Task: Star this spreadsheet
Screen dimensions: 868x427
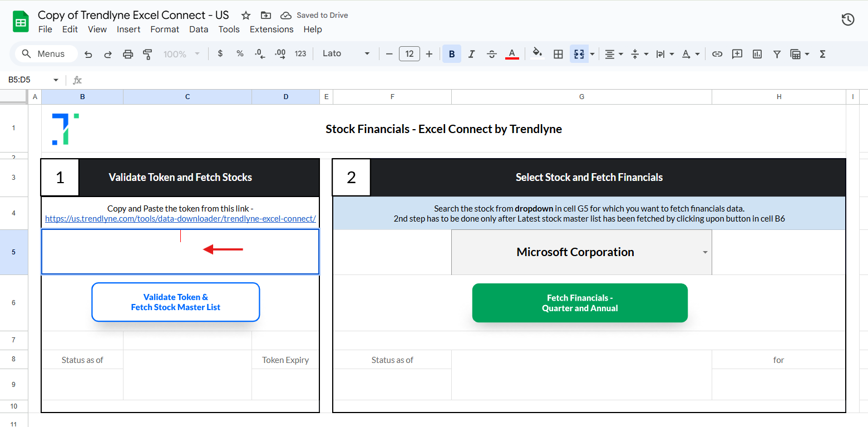Action: (246, 15)
